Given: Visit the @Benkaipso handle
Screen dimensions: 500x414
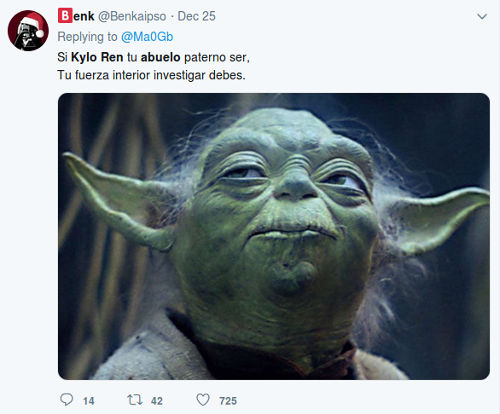Looking at the screenshot, I should click(x=132, y=16).
